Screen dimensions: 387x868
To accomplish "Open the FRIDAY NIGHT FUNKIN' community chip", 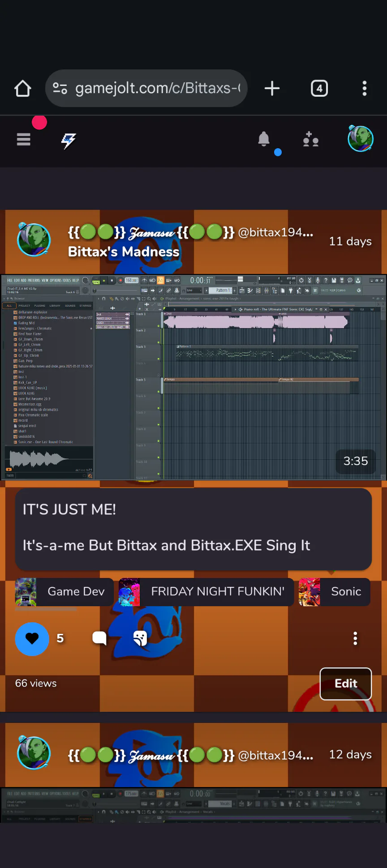I will click(x=206, y=592).
